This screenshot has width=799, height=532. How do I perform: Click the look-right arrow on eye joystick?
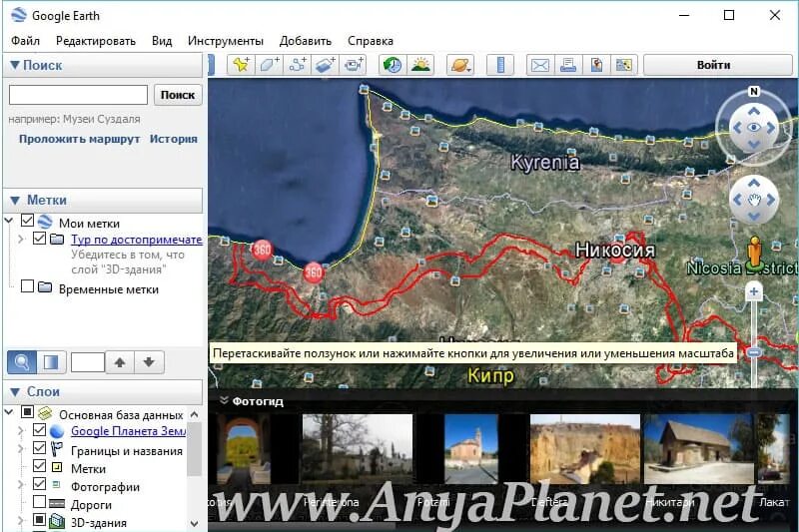tap(771, 128)
